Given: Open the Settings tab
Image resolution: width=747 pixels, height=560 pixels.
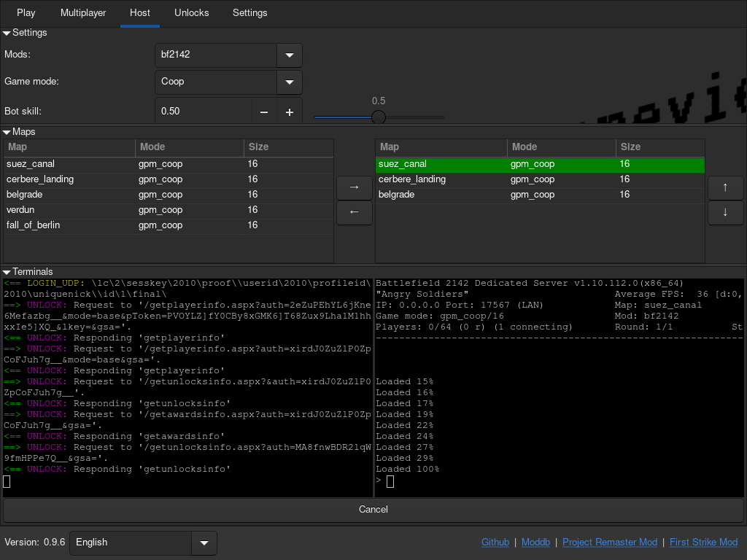Looking at the screenshot, I should tap(250, 13).
